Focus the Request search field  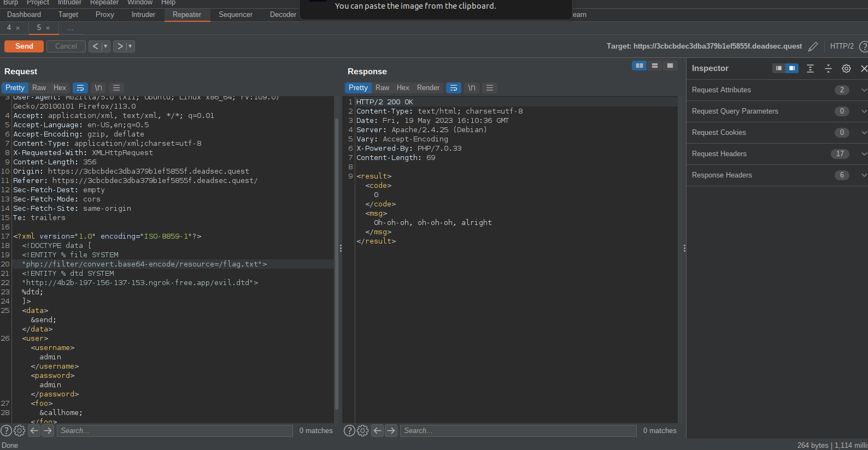pos(175,431)
